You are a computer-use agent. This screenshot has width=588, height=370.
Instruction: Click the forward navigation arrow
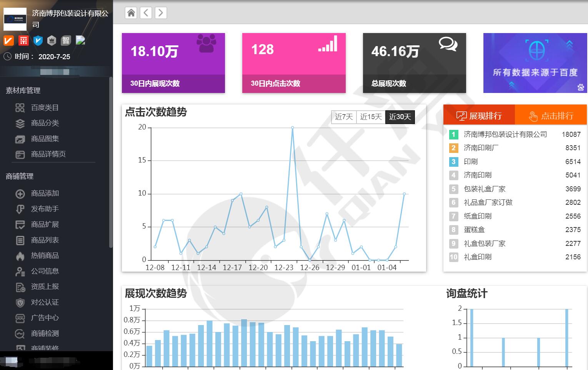pos(160,13)
